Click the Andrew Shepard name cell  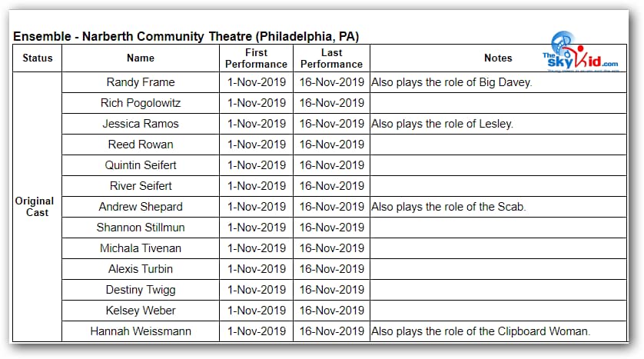[x=141, y=207]
